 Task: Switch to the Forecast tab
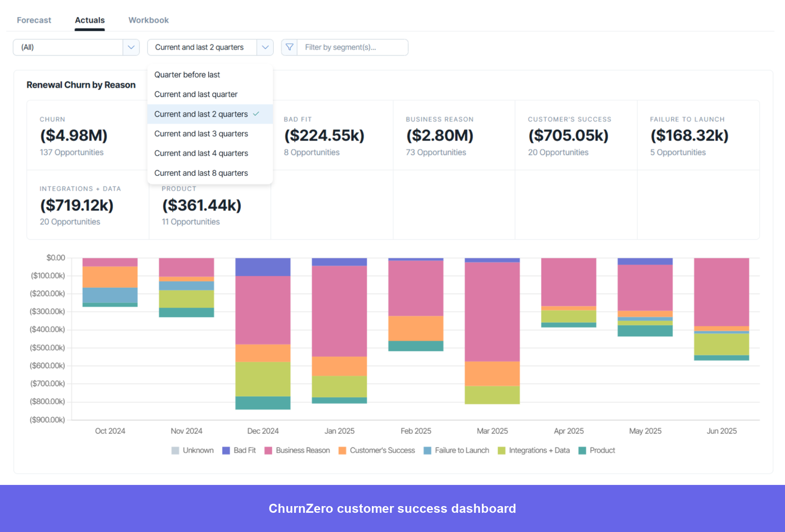(x=34, y=20)
